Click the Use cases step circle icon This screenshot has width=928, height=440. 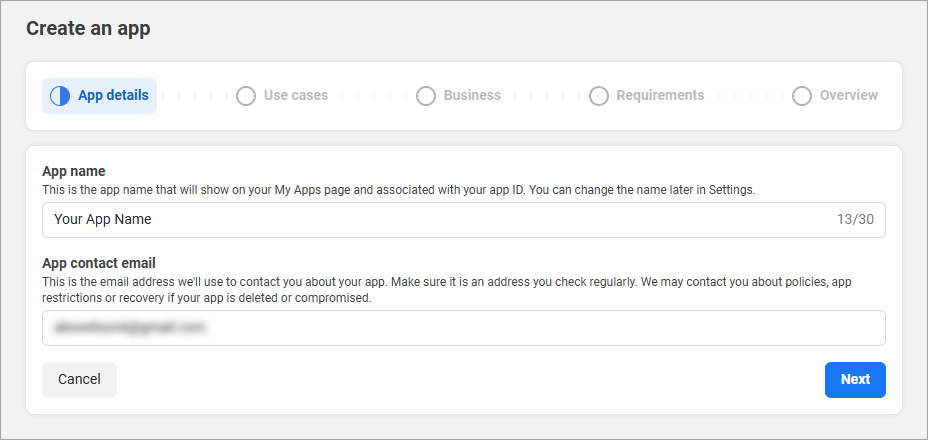click(246, 96)
